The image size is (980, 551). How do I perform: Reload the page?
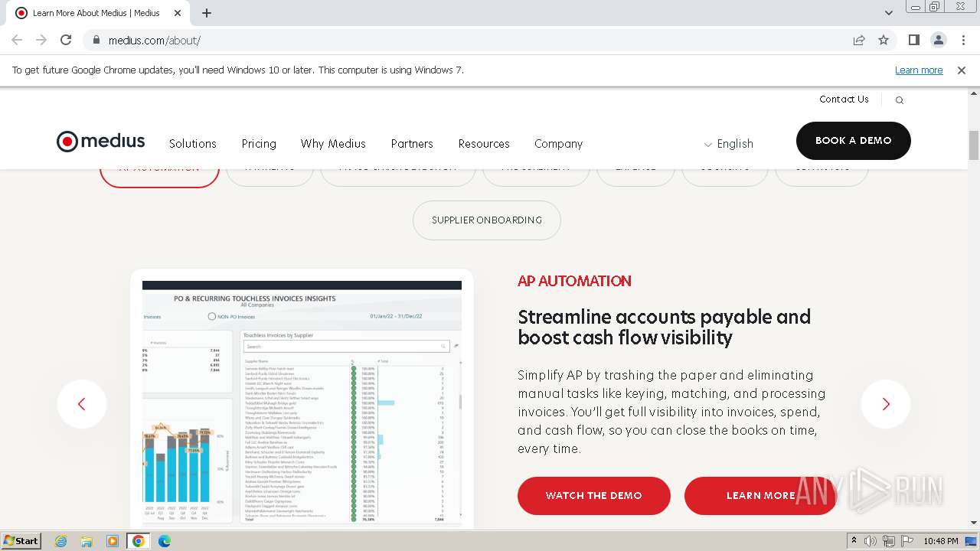(66, 40)
